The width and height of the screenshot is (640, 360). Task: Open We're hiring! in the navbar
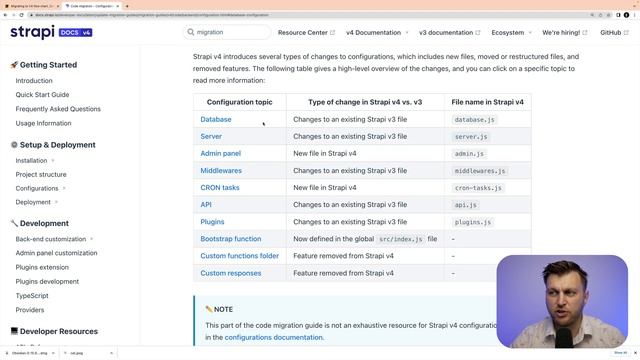pyautogui.click(x=561, y=32)
